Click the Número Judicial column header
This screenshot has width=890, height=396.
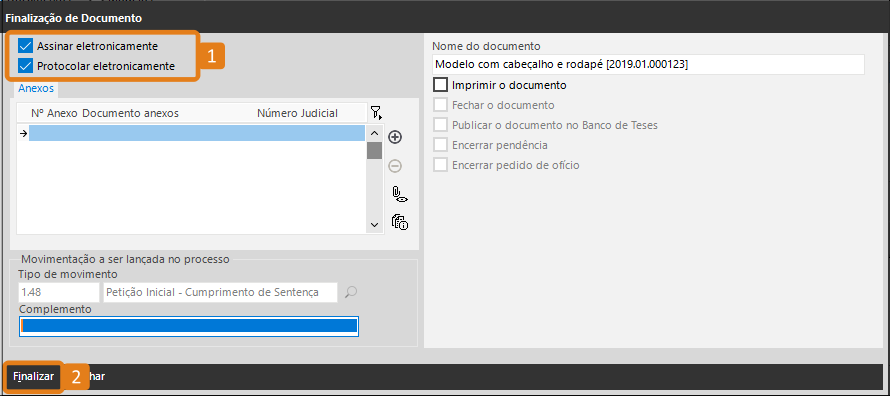297,113
